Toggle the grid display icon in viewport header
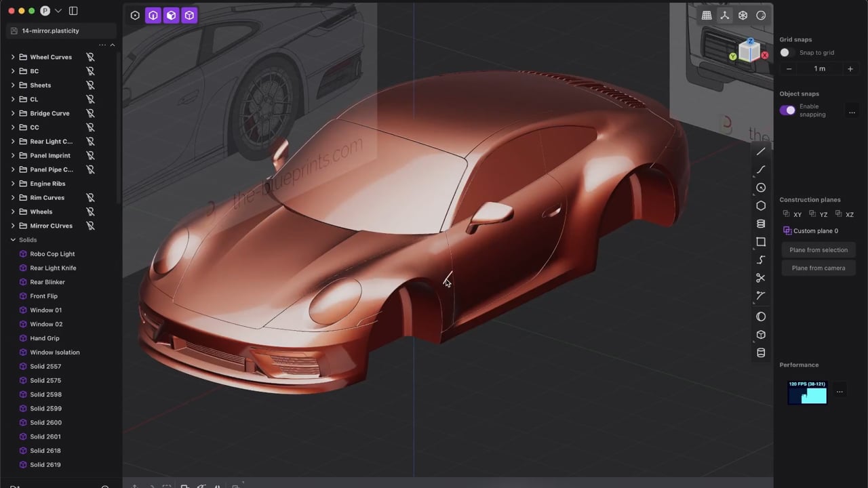The image size is (868, 488). tap(707, 15)
